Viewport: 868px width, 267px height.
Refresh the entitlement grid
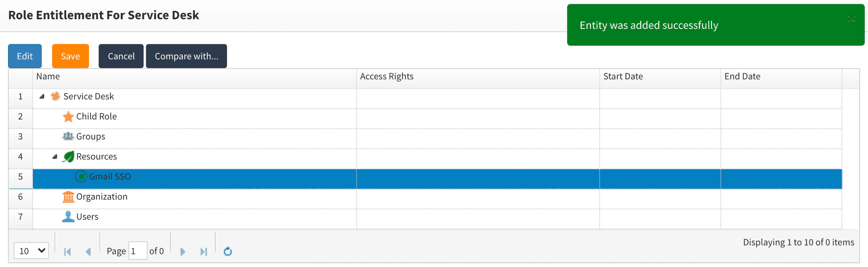click(x=228, y=251)
